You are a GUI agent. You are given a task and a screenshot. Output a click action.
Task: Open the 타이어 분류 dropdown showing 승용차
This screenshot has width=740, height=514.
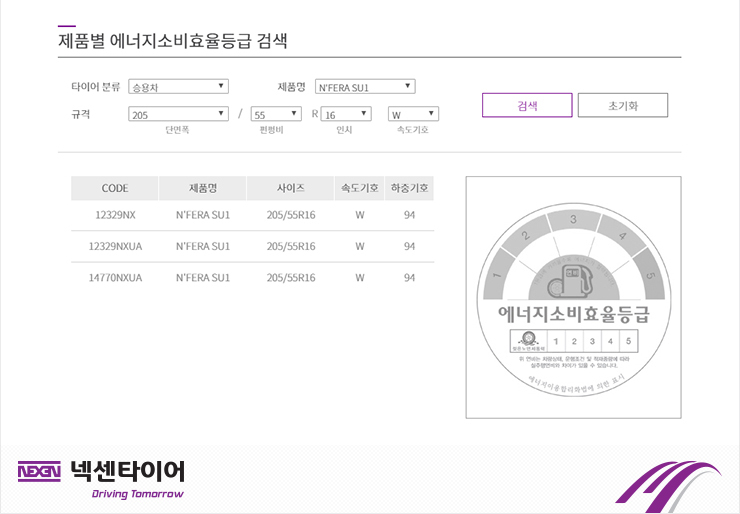pyautogui.click(x=178, y=87)
